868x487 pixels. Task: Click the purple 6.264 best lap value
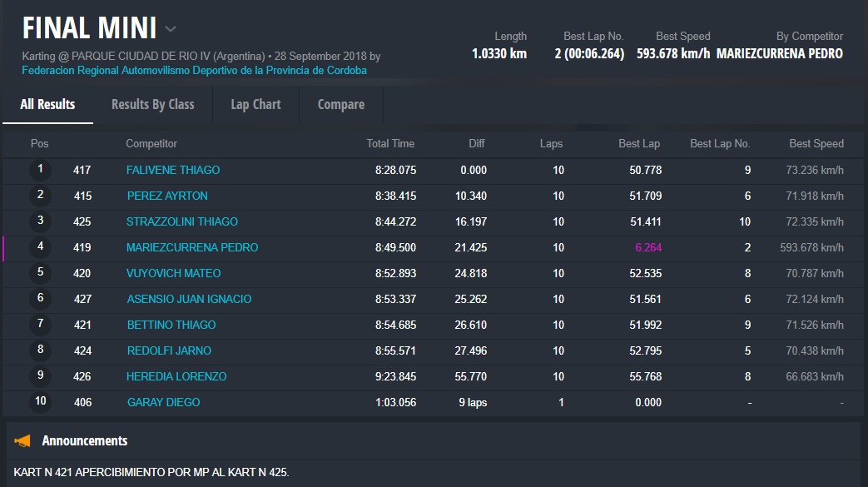point(647,247)
